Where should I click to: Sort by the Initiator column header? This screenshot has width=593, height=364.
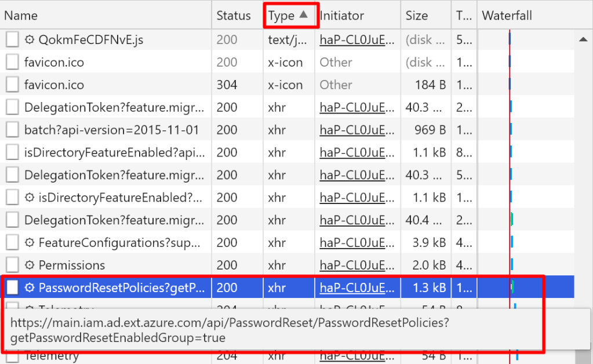coord(342,16)
